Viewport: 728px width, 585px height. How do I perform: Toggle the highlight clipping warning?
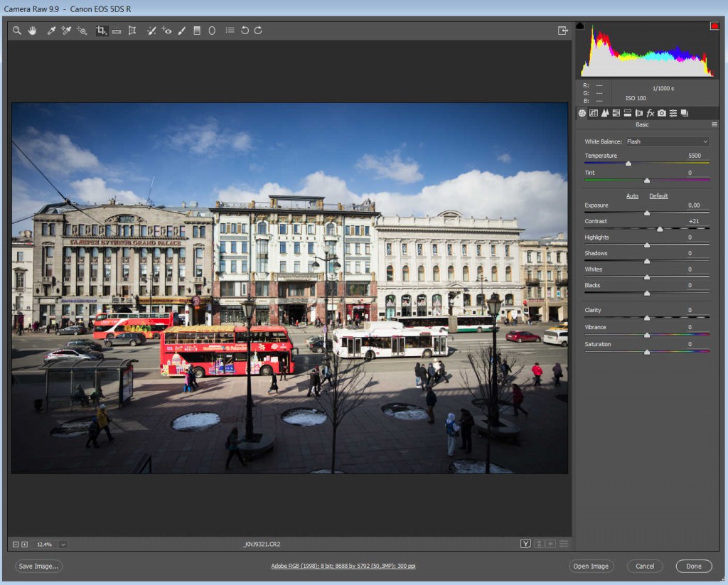pyautogui.click(x=714, y=26)
